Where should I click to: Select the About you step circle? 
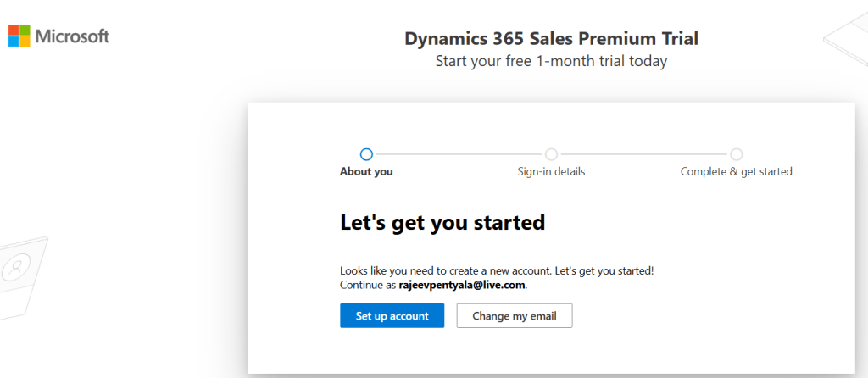point(366,154)
